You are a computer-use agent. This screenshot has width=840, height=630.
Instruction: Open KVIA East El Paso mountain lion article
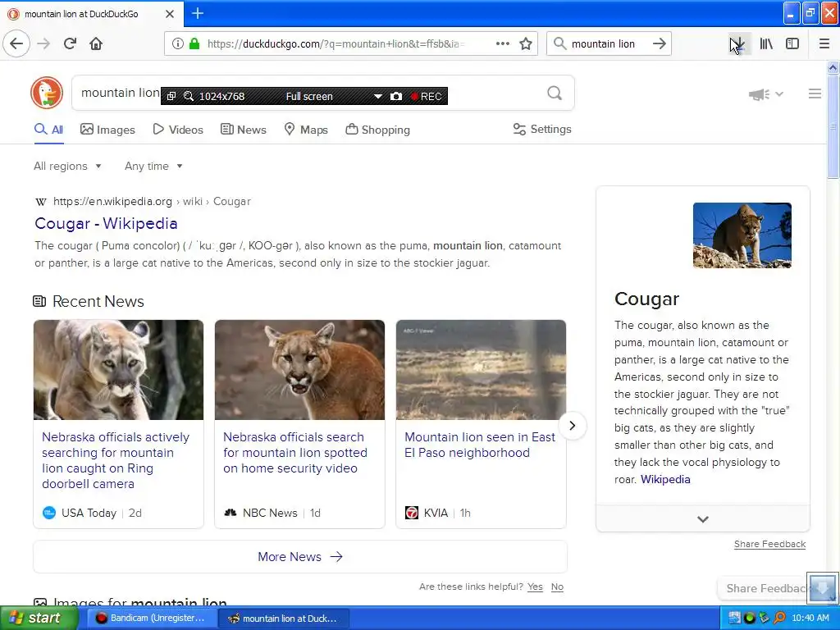[480, 445]
